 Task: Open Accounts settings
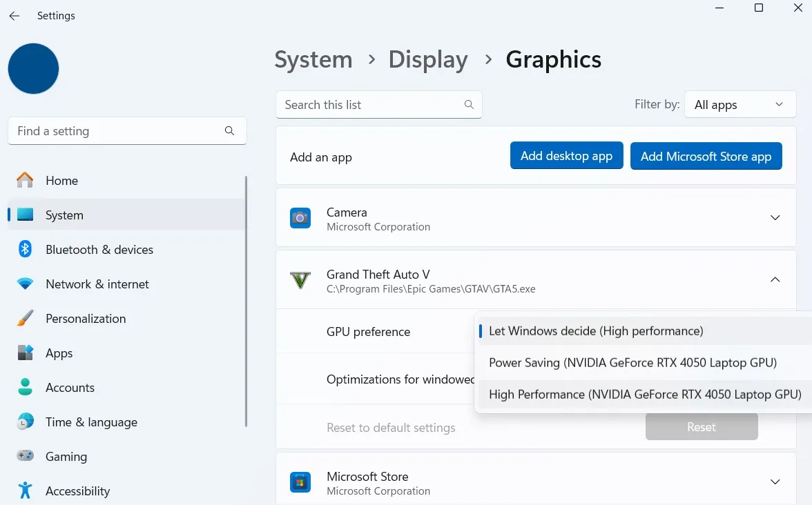point(70,388)
